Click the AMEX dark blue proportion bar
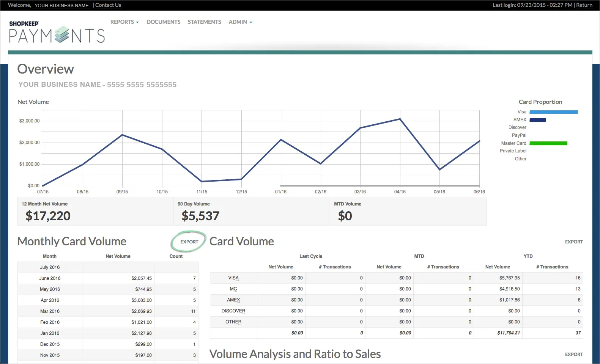Screen dimensions: 600x364 click(537, 120)
